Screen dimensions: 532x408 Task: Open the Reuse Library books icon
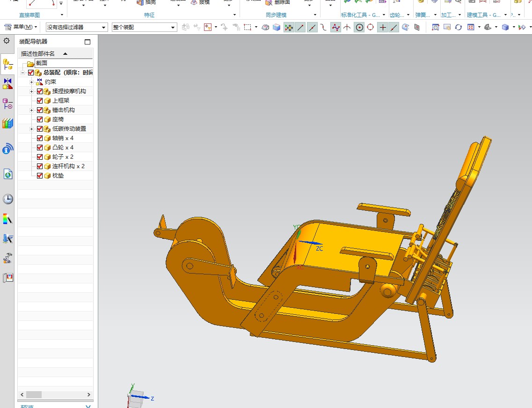7,123
